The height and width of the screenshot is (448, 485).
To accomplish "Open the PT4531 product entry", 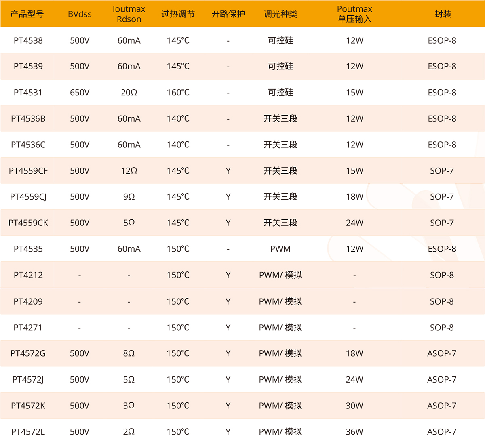I will [x=28, y=93].
